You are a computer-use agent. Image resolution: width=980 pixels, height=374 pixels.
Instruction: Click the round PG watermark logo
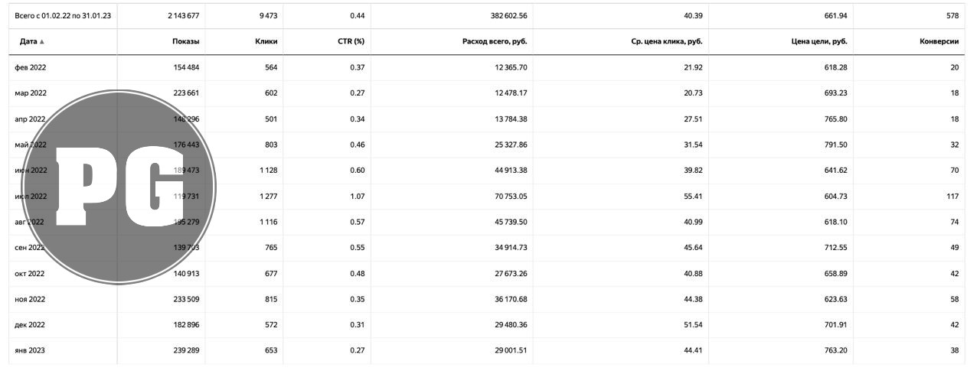119,187
